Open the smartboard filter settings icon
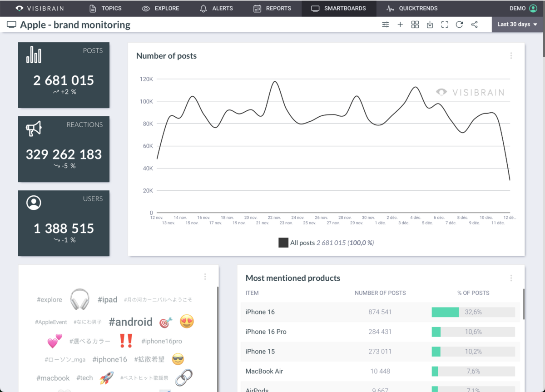The height and width of the screenshot is (392, 545). [x=385, y=25]
